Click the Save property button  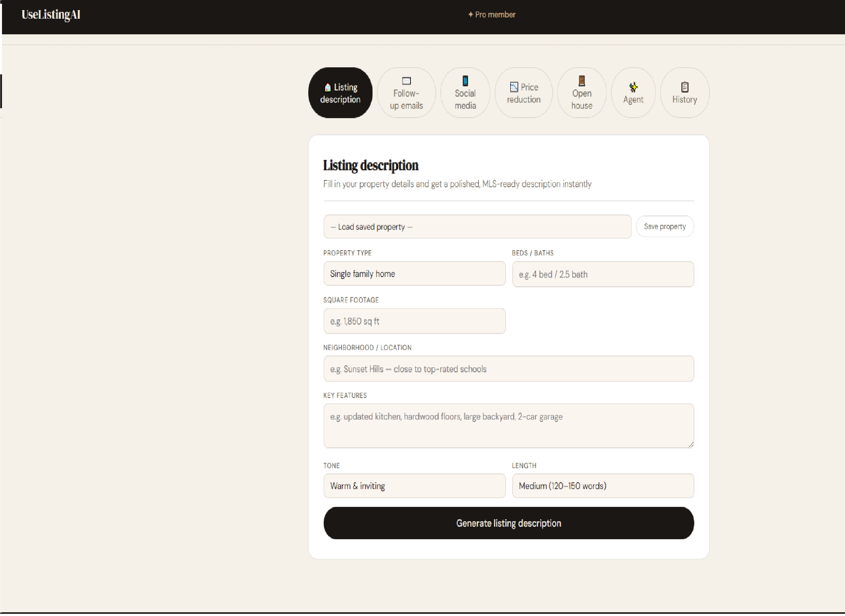665,226
